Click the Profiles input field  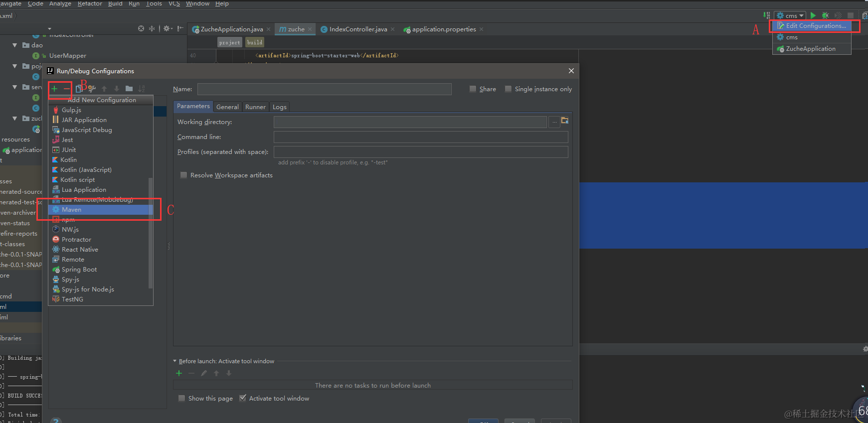(x=421, y=152)
